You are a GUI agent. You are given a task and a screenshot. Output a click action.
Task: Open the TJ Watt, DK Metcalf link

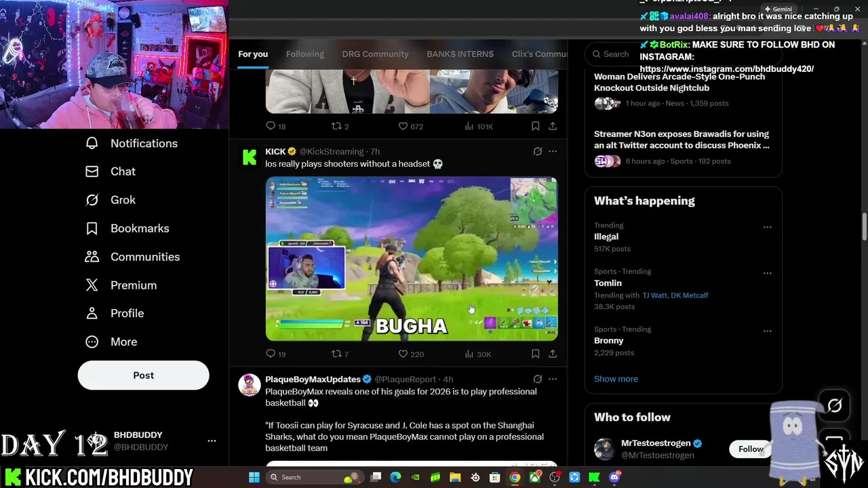[x=675, y=296]
